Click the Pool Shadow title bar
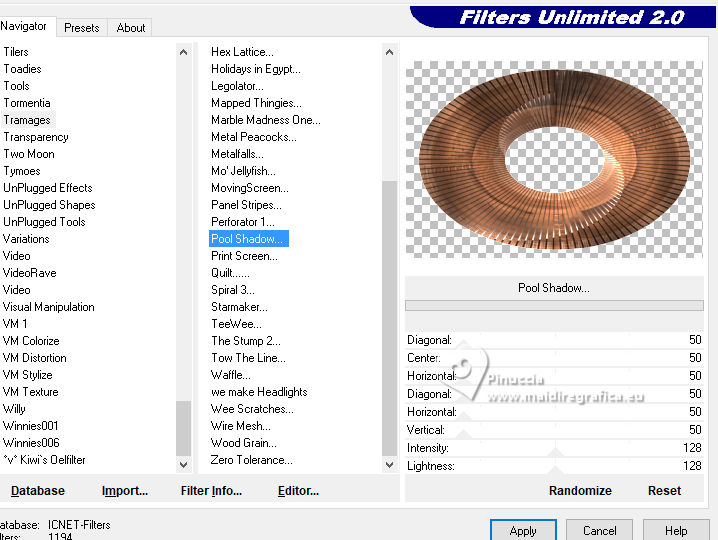The width and height of the screenshot is (718, 540). pos(554,288)
